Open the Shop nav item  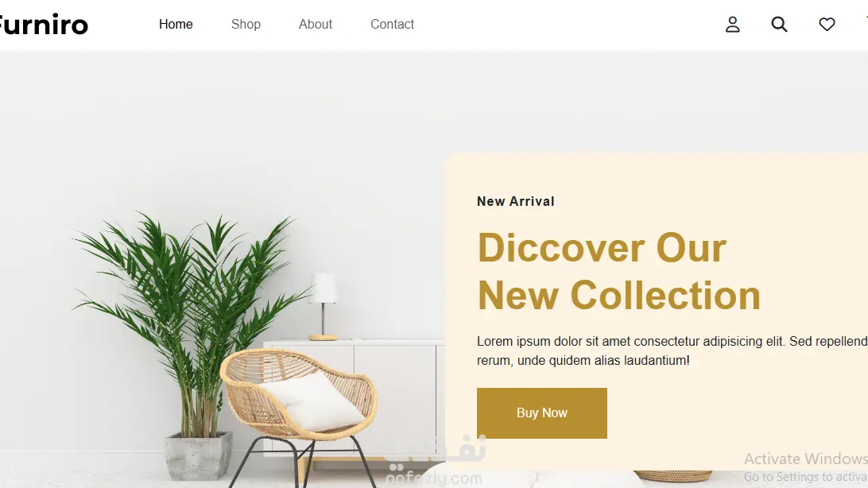click(246, 25)
